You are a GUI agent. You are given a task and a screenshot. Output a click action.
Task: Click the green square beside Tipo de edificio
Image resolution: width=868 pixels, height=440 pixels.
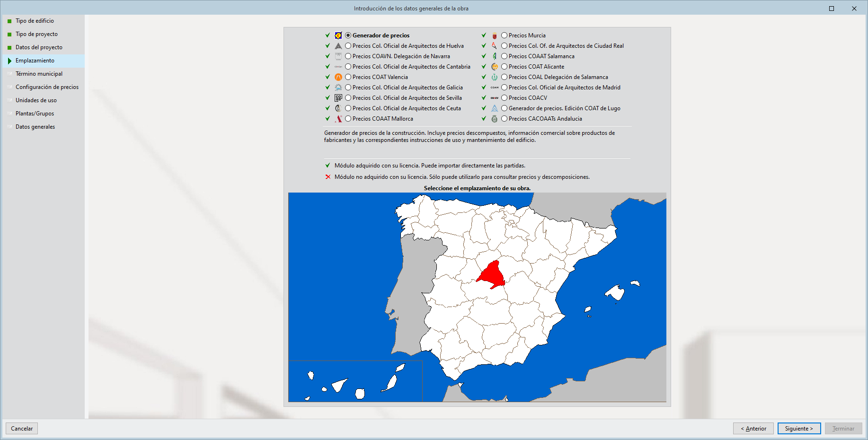tap(9, 21)
